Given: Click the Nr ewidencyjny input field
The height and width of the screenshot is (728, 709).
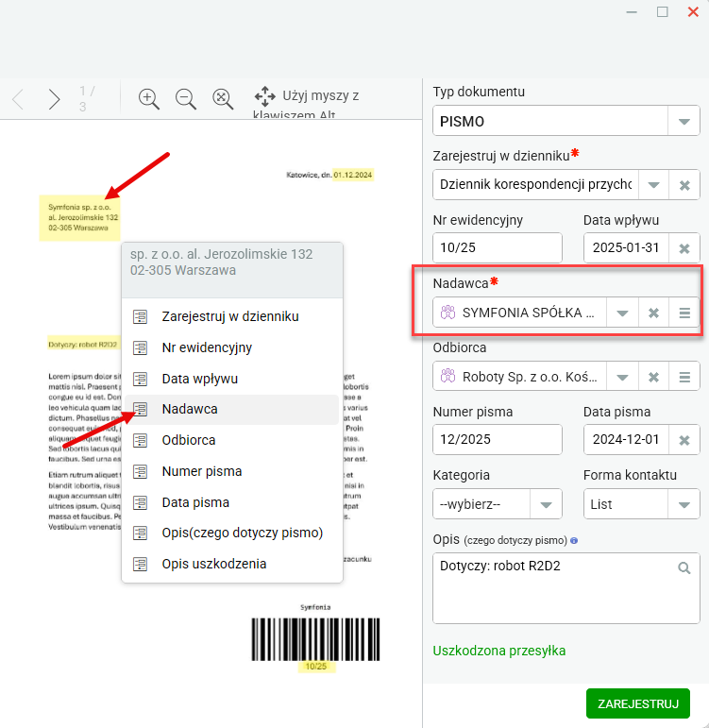Looking at the screenshot, I should click(498, 248).
